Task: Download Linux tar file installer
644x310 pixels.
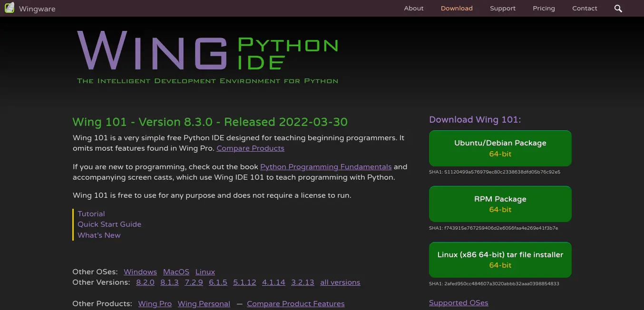Action: coord(500,260)
